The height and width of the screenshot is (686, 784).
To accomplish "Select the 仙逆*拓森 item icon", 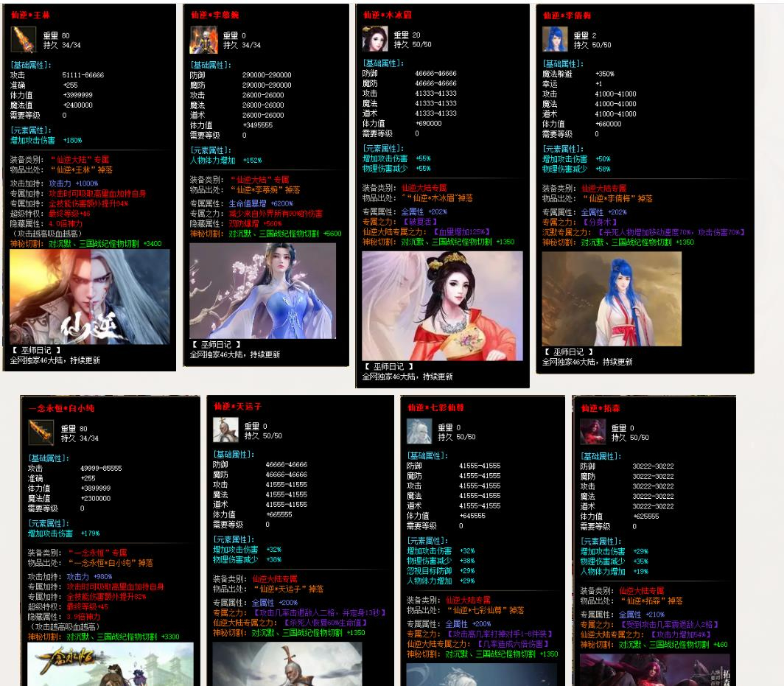I will pos(592,431).
